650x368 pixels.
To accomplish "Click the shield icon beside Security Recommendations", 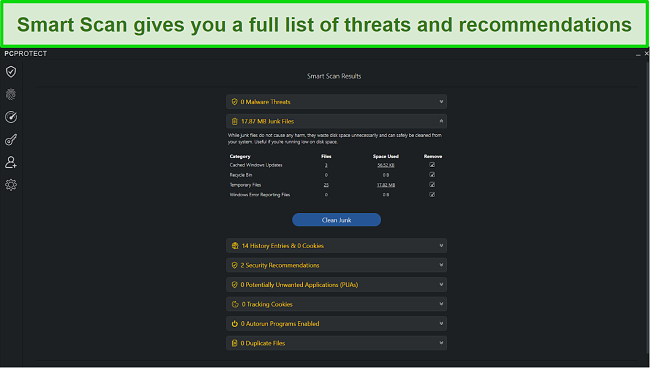I will (234, 265).
